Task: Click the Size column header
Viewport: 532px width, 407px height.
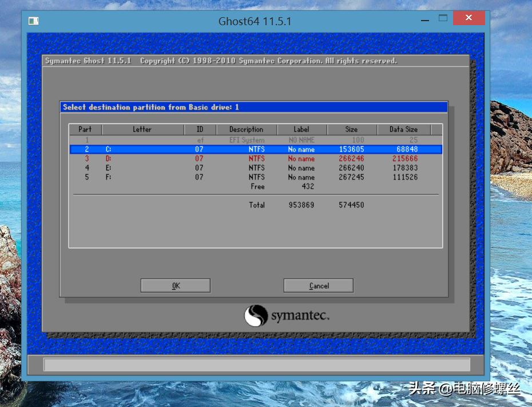Action: coord(351,129)
